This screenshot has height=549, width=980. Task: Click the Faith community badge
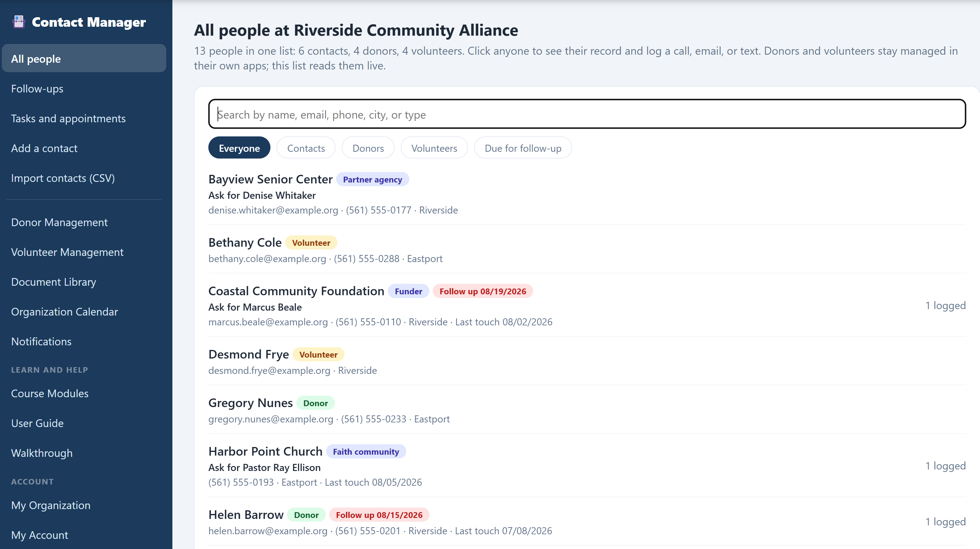[366, 452]
